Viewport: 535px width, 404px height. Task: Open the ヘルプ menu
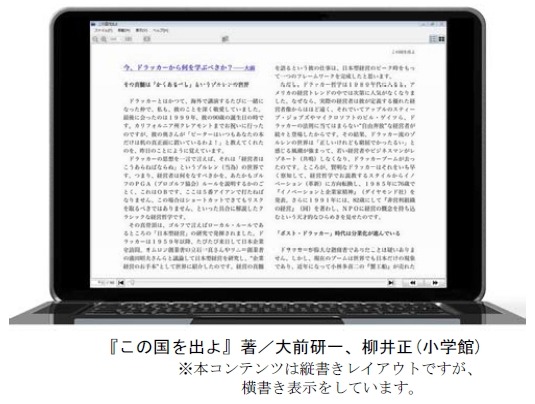[160, 30]
